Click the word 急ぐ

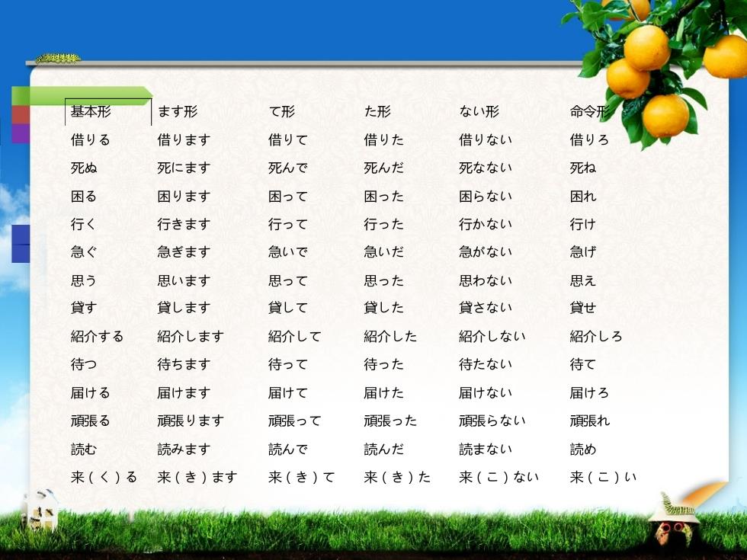tap(84, 252)
